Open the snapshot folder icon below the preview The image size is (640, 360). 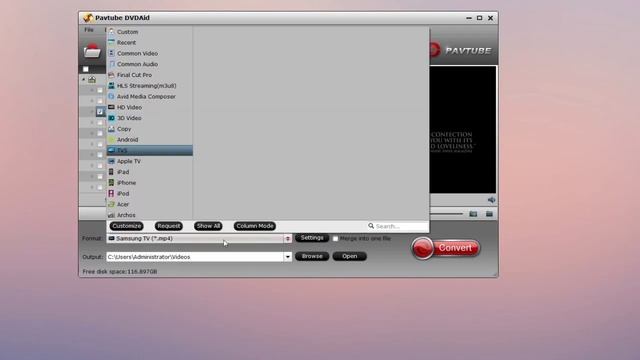coord(489,214)
